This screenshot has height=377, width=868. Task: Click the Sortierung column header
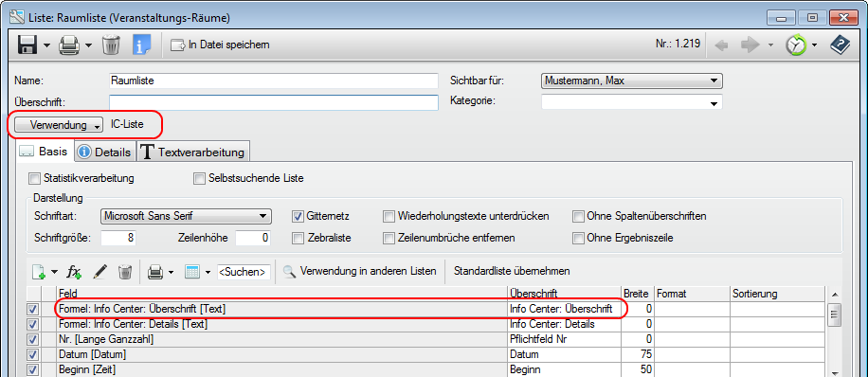[777, 293]
